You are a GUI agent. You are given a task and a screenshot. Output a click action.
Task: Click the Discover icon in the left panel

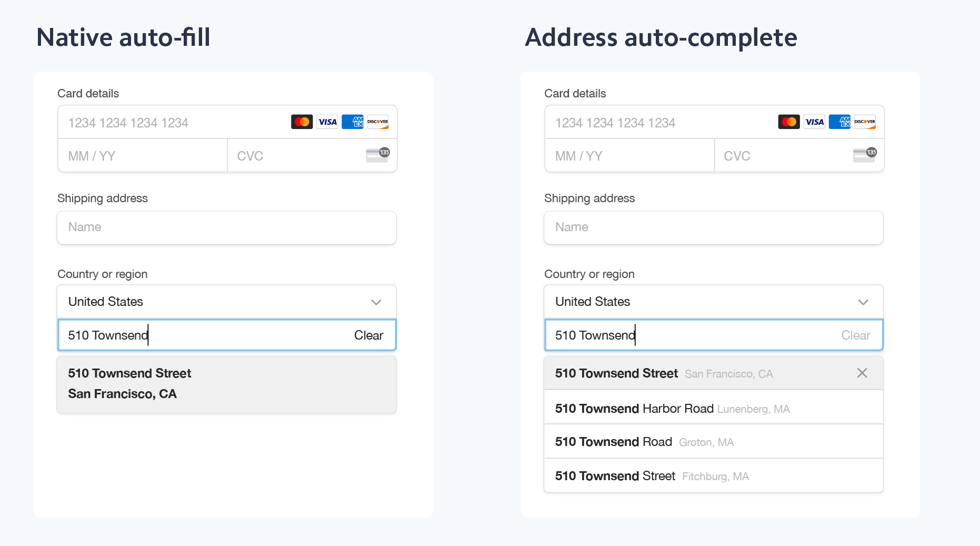point(378,122)
